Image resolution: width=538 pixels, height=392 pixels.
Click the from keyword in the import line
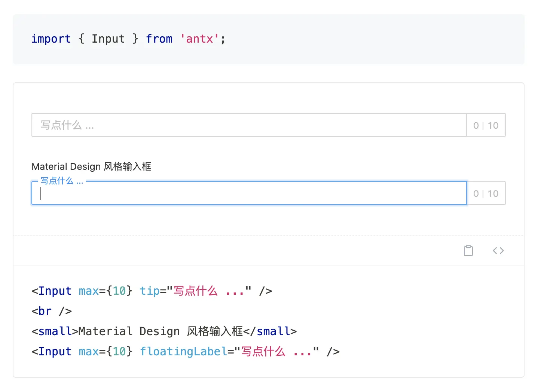(x=159, y=39)
